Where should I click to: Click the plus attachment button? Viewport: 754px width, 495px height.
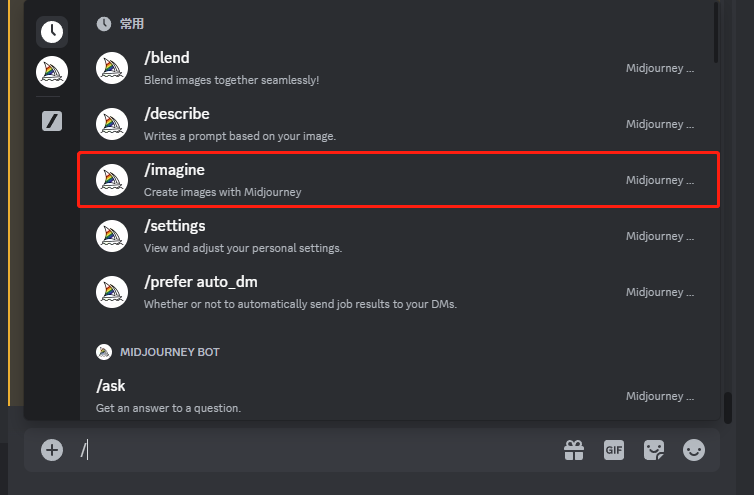tap(52, 450)
